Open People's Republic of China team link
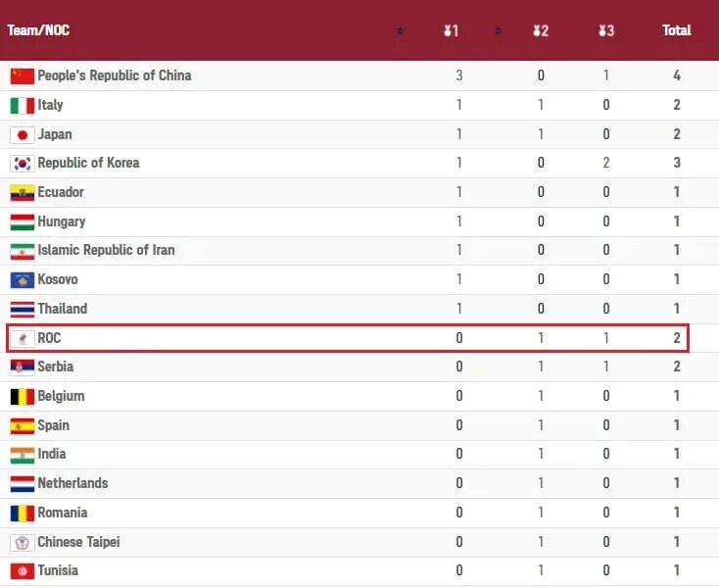Image resolution: width=719 pixels, height=588 pixels. point(114,75)
